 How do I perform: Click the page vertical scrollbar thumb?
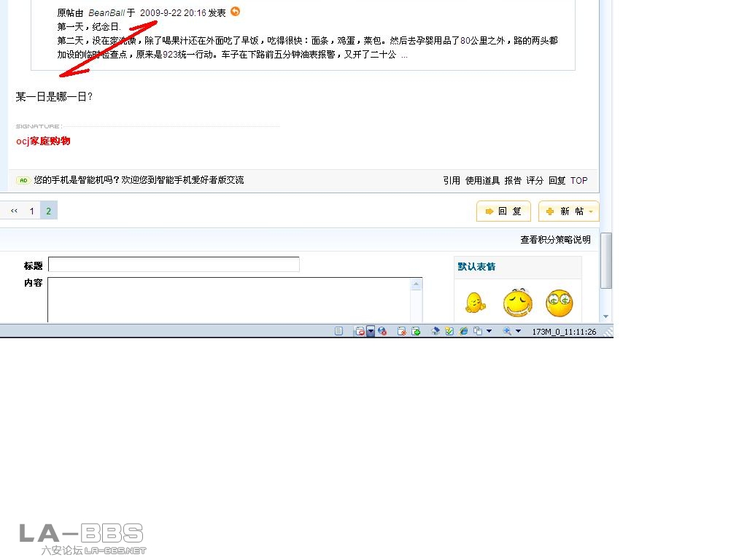pos(605,260)
